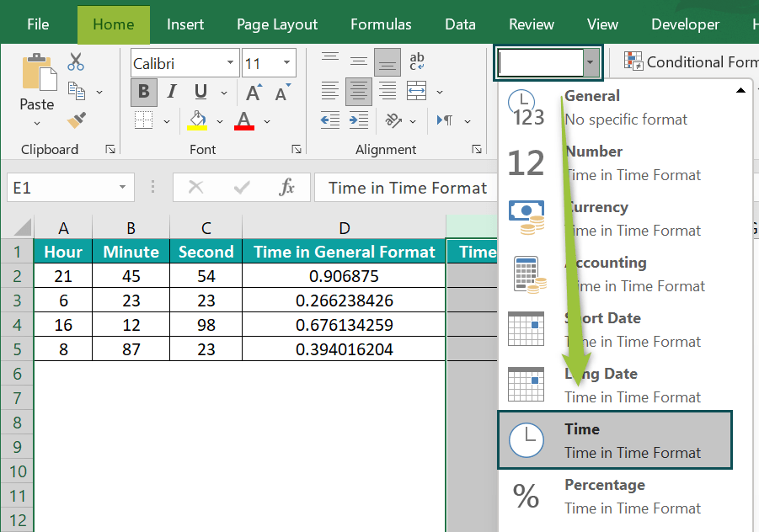This screenshot has width=759, height=532.
Task: Expand the Font Color dropdown arrow
Action: pos(268,120)
